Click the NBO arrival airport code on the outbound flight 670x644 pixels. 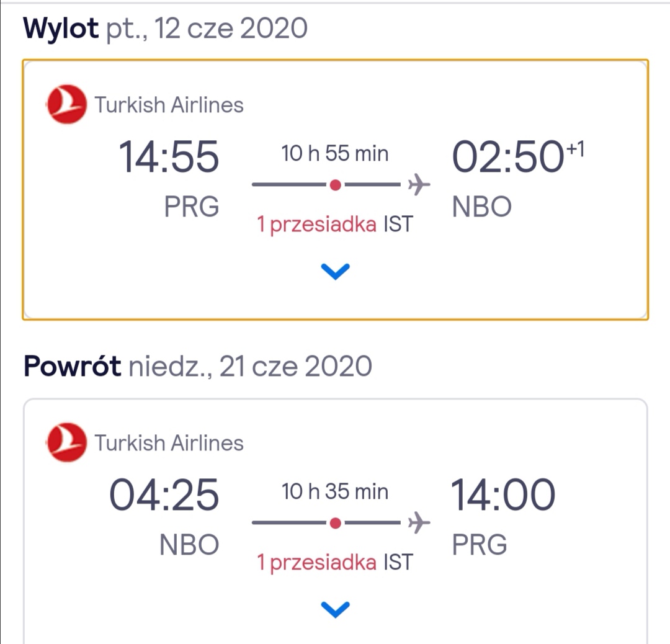(x=482, y=207)
